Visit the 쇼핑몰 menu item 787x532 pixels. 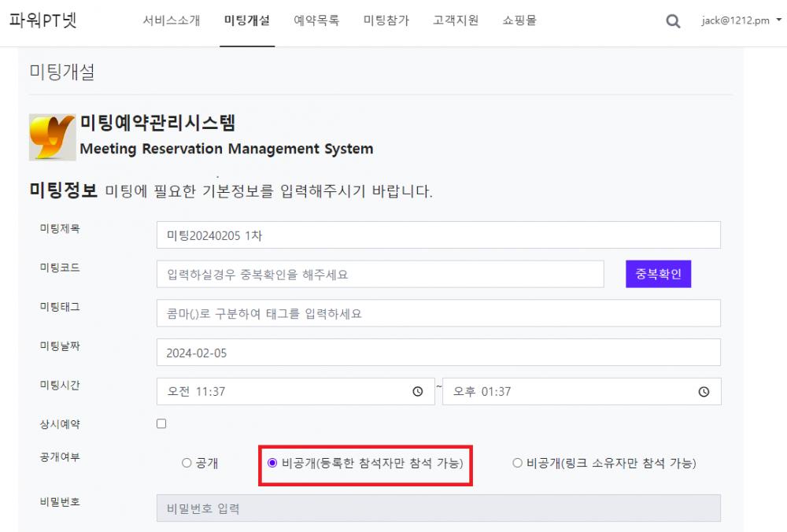[x=519, y=20]
